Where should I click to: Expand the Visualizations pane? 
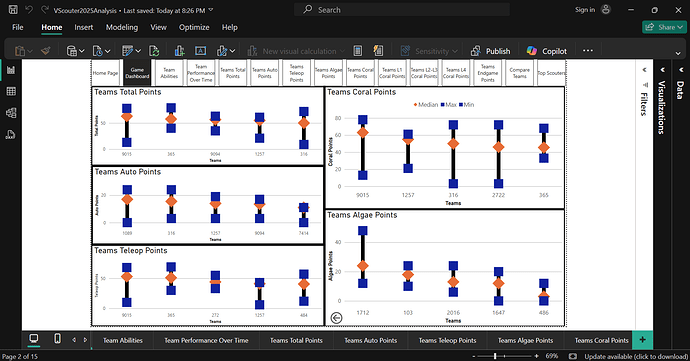tap(661, 70)
